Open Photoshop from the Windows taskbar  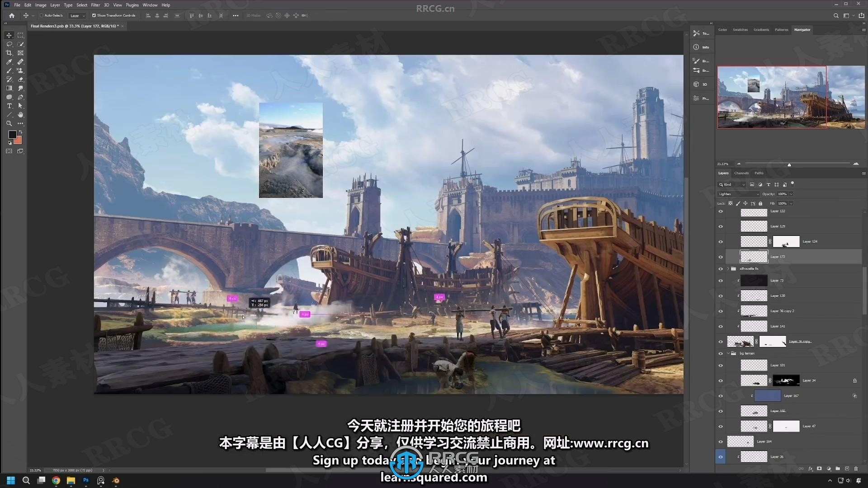coord(86,480)
